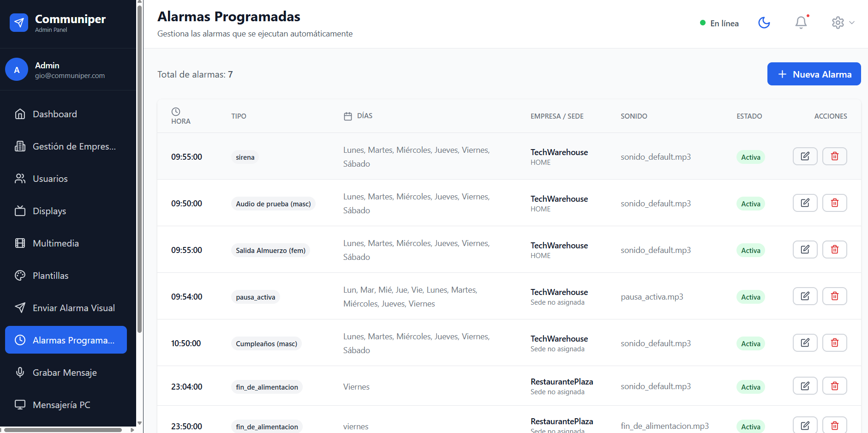868x433 pixels.
Task: Toggle dark mode with the moon icon
Action: (764, 23)
